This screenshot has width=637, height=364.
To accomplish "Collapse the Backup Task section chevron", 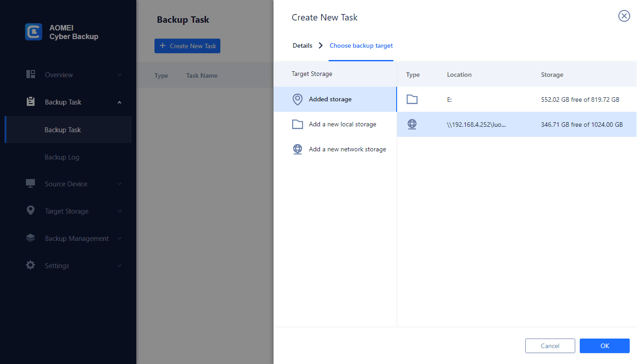I will click(119, 102).
